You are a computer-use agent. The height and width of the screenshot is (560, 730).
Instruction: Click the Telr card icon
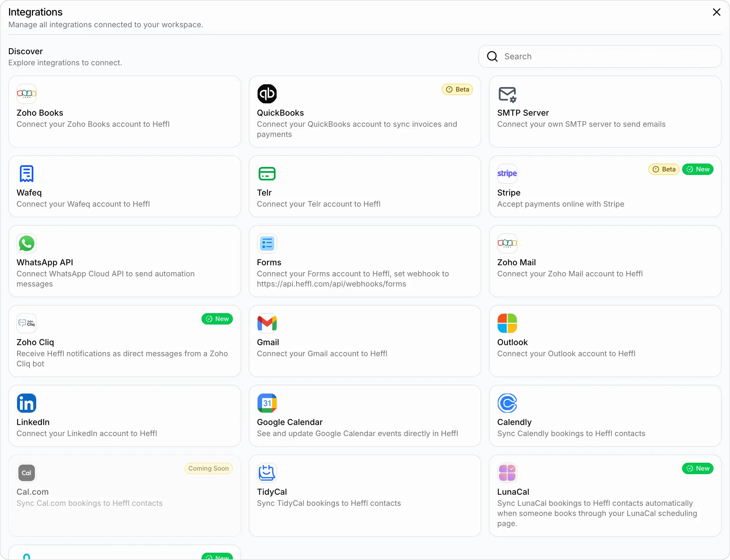[267, 174]
